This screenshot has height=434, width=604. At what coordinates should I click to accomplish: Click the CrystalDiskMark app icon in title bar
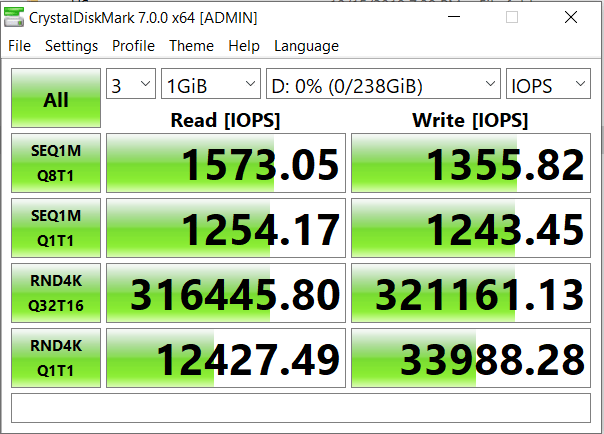coord(13,17)
